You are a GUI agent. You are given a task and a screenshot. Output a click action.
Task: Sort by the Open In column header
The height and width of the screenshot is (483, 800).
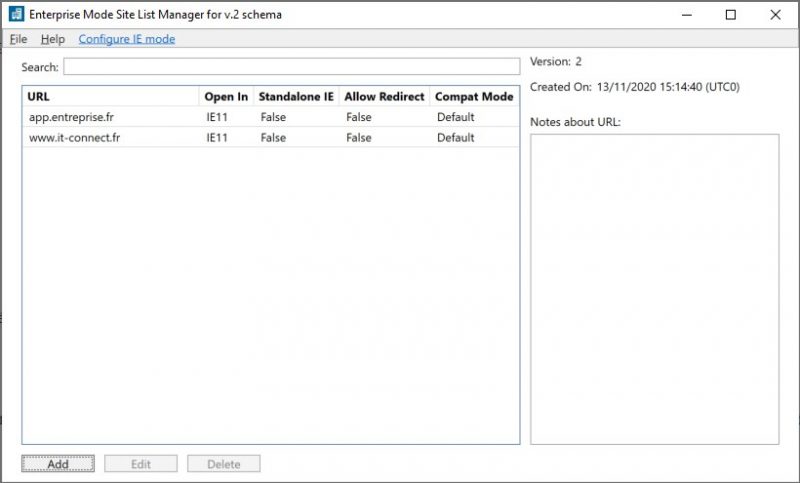coord(226,96)
